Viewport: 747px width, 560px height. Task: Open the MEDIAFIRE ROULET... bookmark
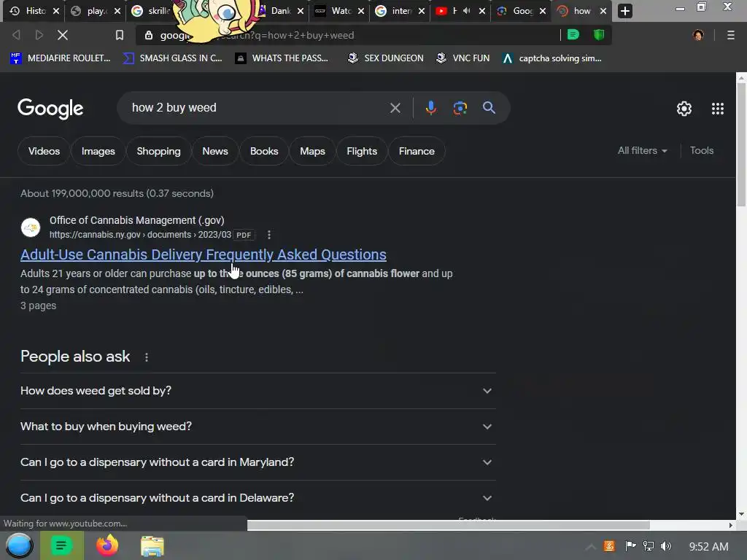61,58
